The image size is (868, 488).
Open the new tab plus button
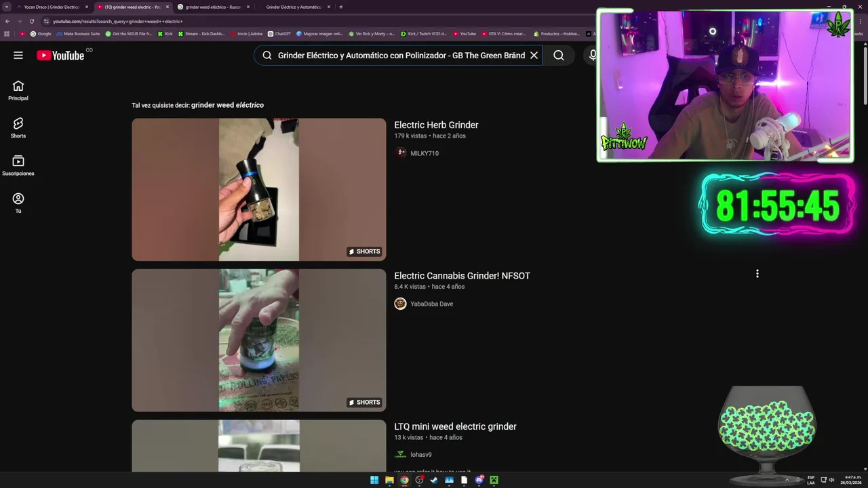click(x=341, y=7)
